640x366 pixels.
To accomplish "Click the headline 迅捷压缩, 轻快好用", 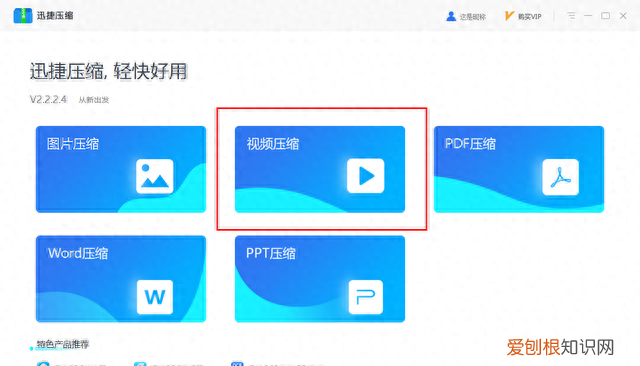I will point(109,71).
